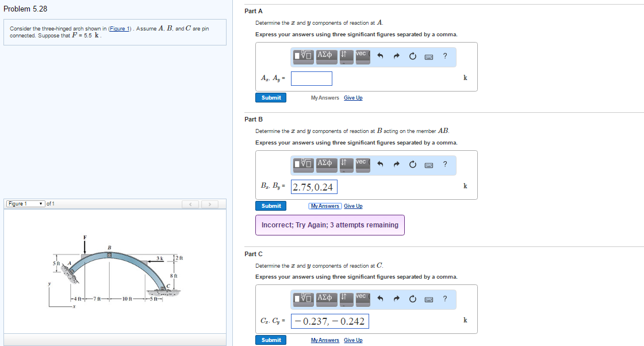
Task: Submit the Part A answer
Action: pyautogui.click(x=270, y=97)
